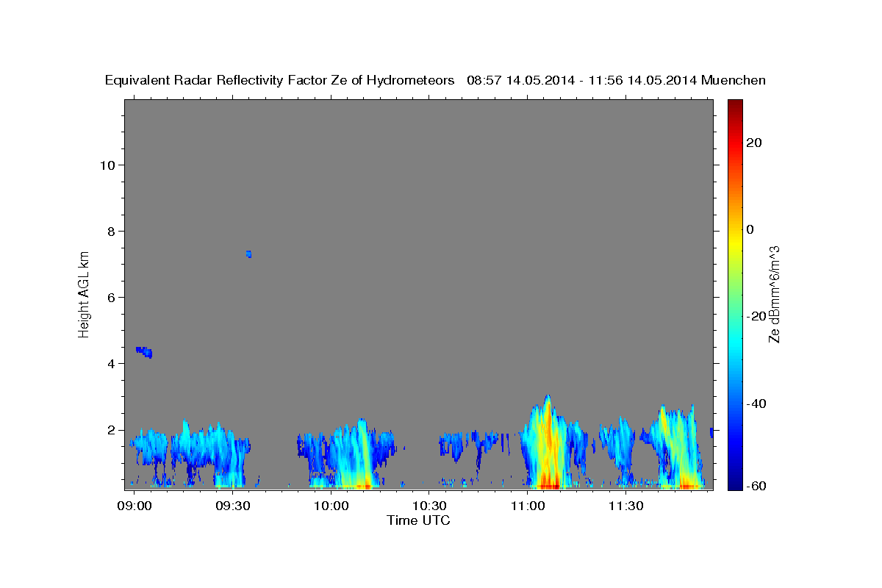Click the '11:00' time tick label
Viewport: 882px width, 588px height.
pyautogui.click(x=528, y=506)
